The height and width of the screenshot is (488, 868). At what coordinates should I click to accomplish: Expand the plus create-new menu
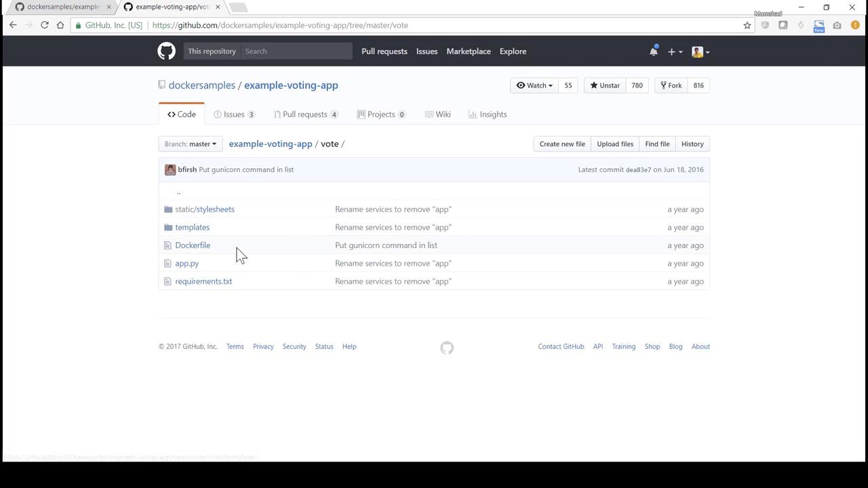click(x=675, y=52)
